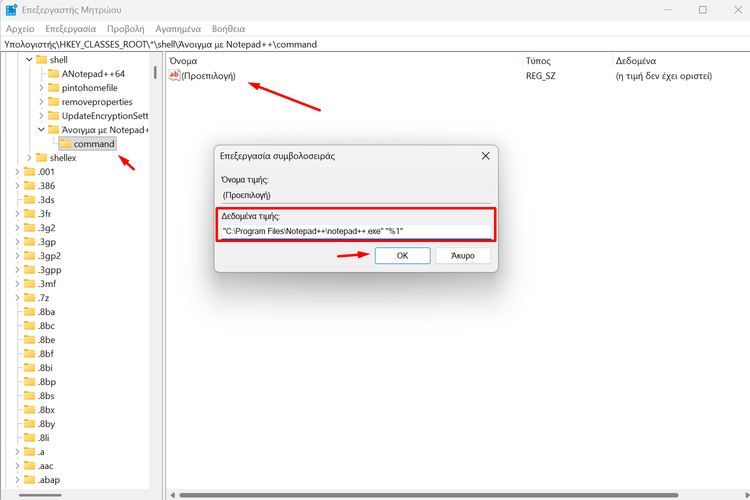The image size is (750, 500).
Task: Expand the .3gp key node
Action: pos(17,242)
